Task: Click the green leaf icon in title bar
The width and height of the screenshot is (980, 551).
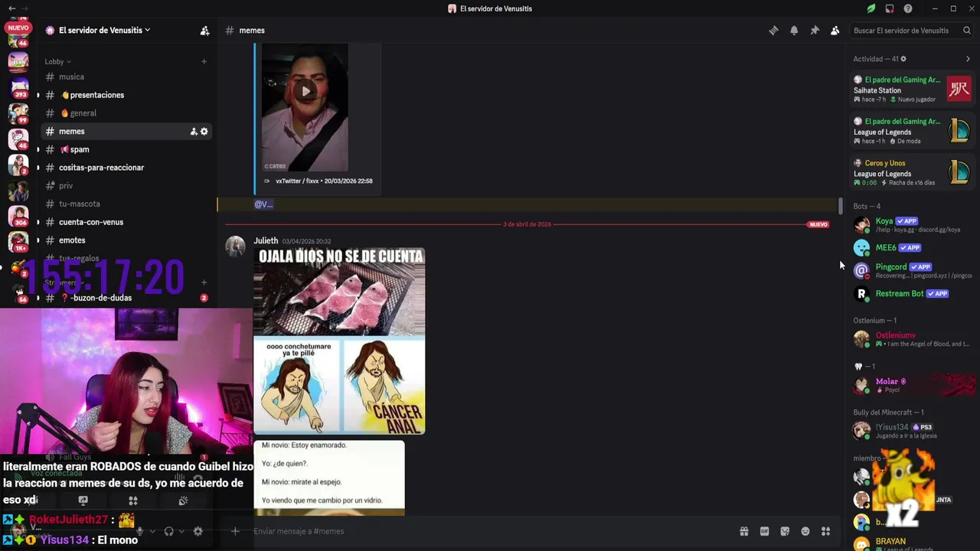Action: [871, 8]
